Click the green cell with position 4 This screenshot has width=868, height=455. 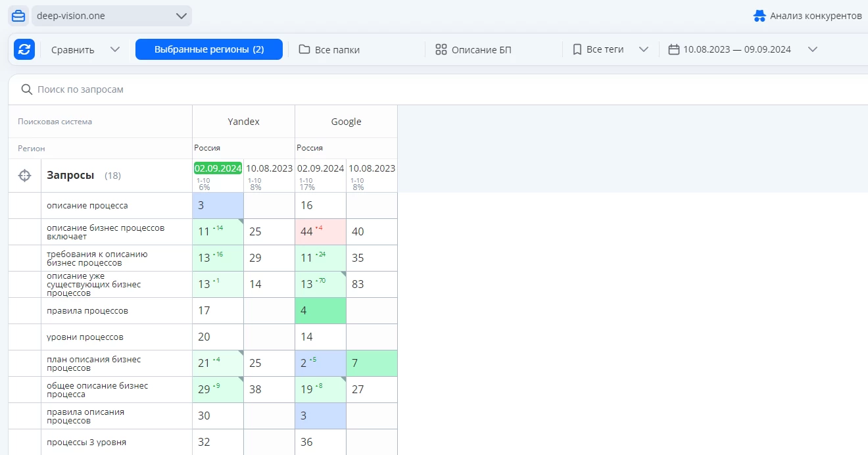click(x=320, y=310)
